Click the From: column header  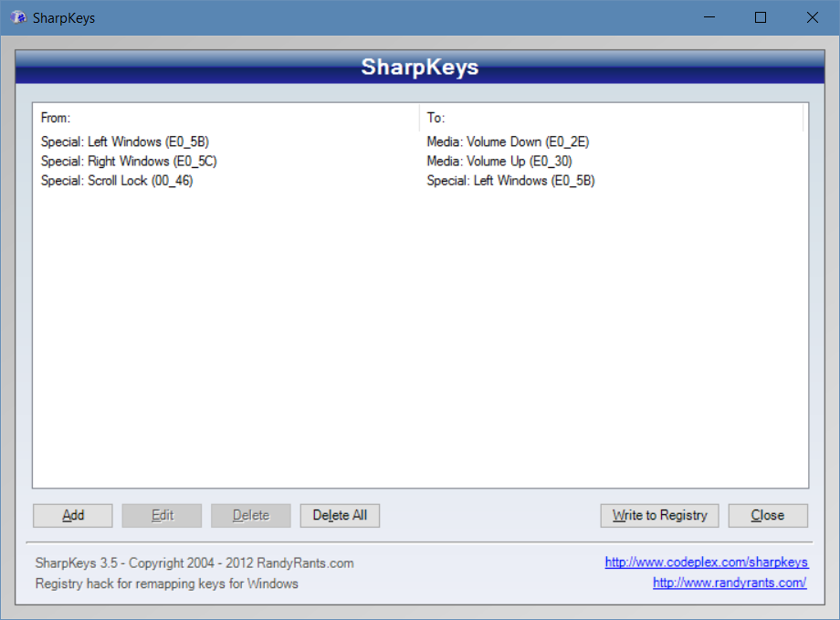226,118
